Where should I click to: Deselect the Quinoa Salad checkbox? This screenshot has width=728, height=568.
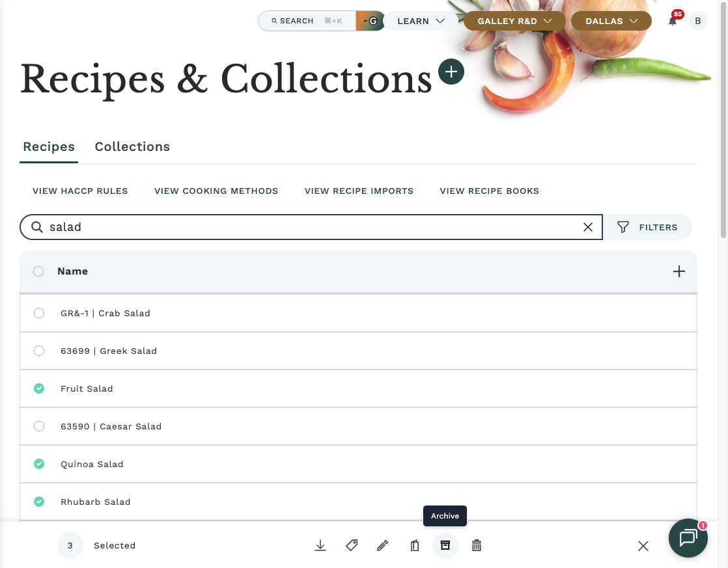pyautogui.click(x=39, y=464)
